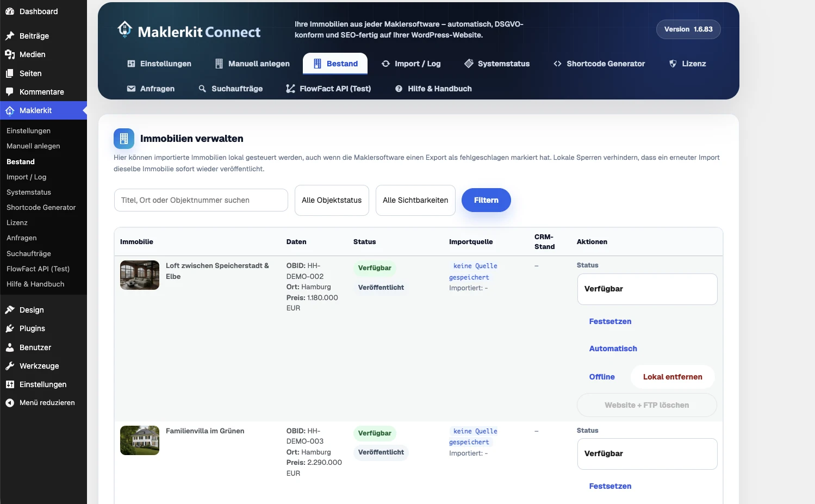The image size is (815, 504).
Task: Click the Loft zwischen Speicherstadt & Elbe title
Action: coord(217,271)
